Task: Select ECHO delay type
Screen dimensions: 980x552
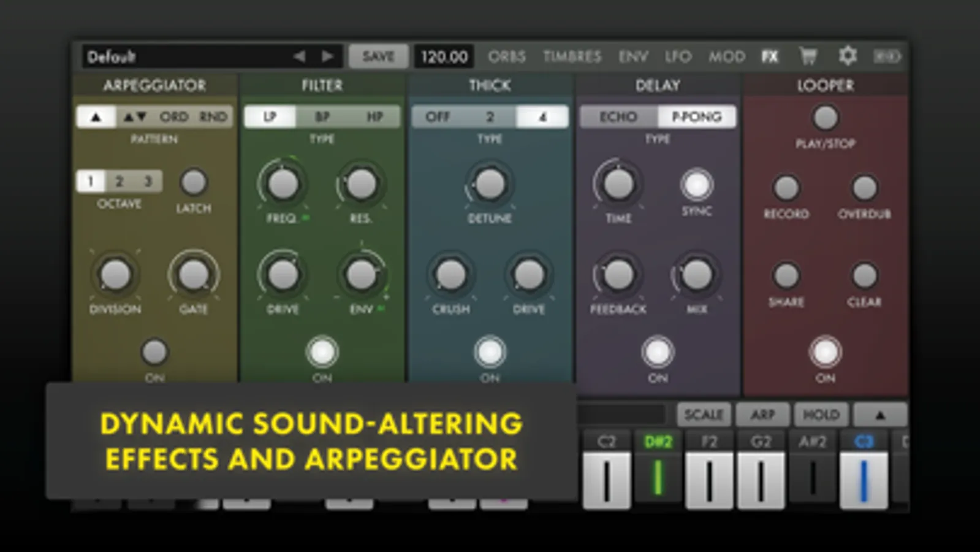Action: pyautogui.click(x=618, y=117)
